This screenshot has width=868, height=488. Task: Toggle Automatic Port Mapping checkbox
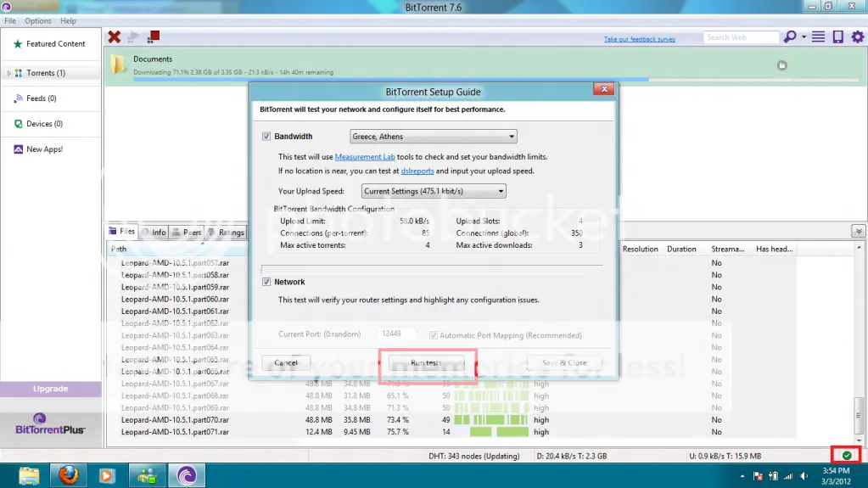[x=434, y=335]
